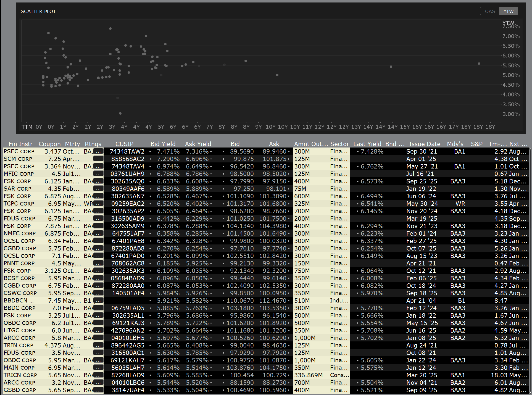
Task: Click the Fin Instr column header
Action: tap(20, 144)
